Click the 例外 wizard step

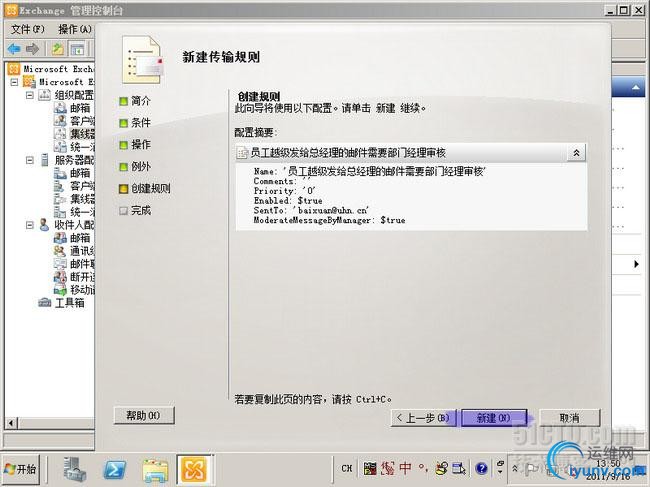[x=141, y=167]
